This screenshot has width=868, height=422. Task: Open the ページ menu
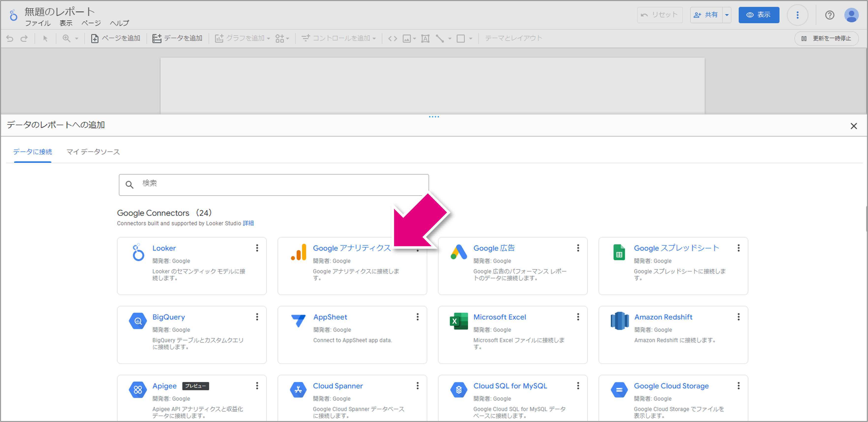91,23
